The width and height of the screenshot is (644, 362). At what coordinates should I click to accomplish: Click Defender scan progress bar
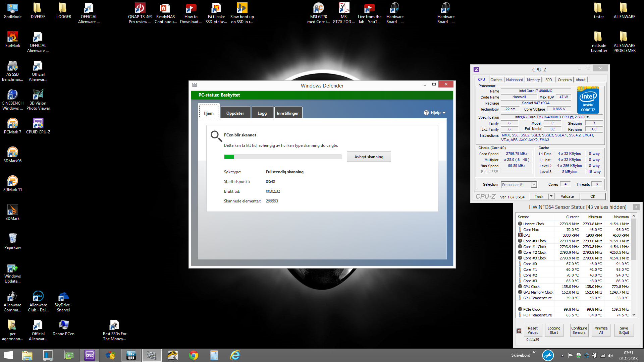[x=282, y=157]
